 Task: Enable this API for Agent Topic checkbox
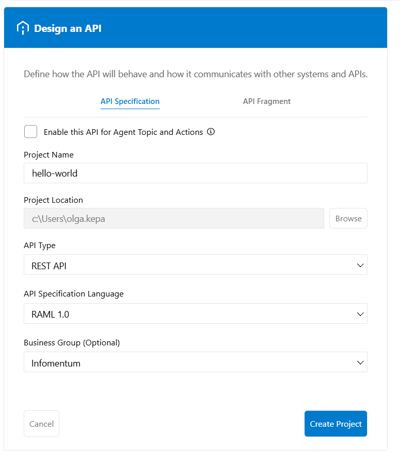31,132
